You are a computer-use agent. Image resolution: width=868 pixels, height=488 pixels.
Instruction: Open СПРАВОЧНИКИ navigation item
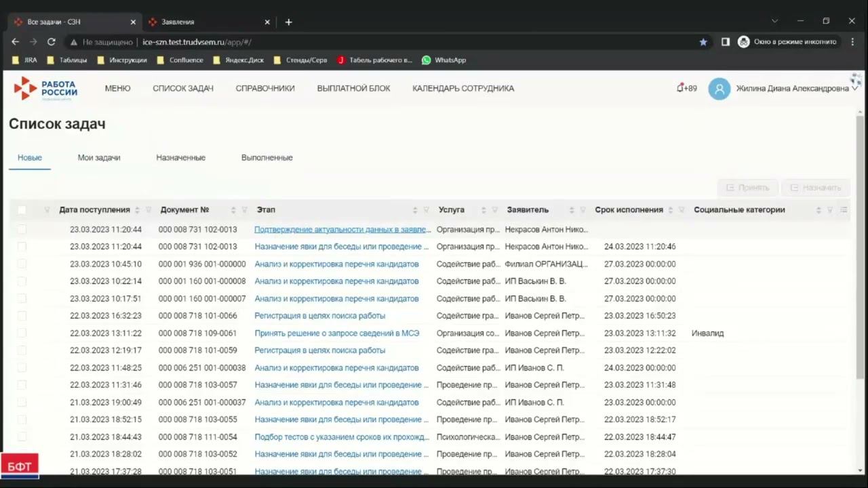(x=265, y=88)
